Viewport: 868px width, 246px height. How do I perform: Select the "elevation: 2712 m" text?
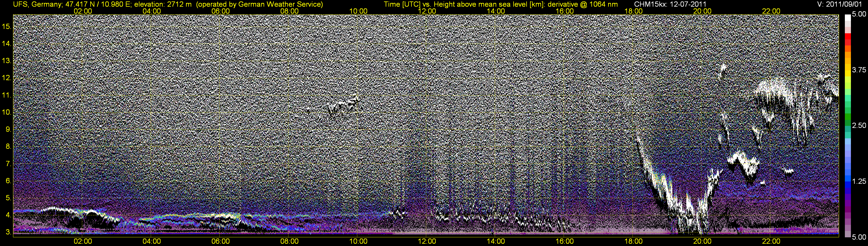163,4
